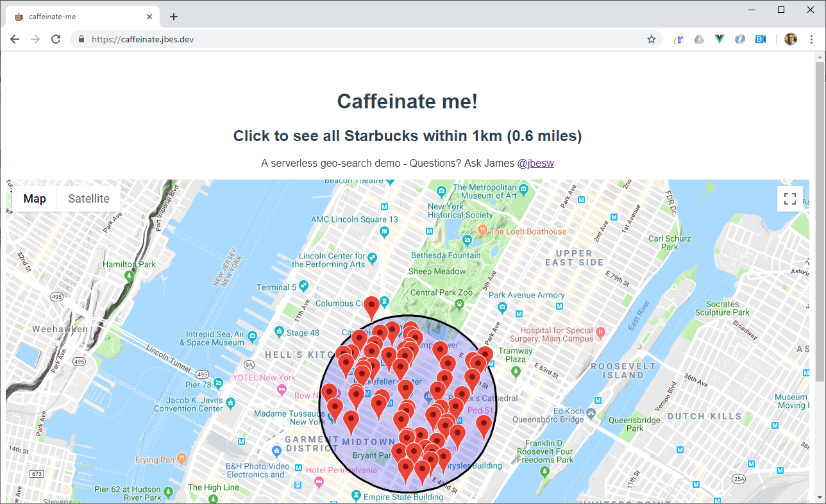Click the Hamilton Park tree icon
The width and height of the screenshot is (826, 504).
click(129, 276)
